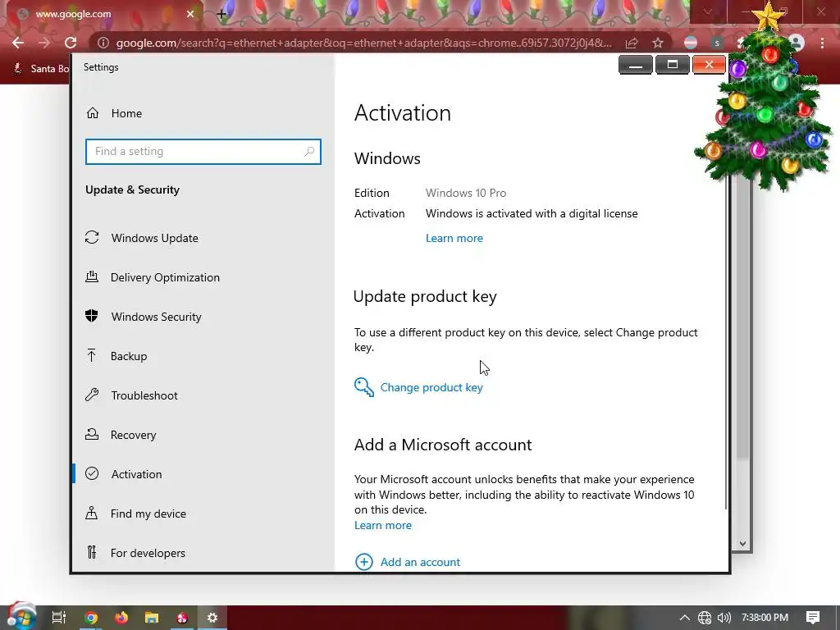Viewport: 840px width, 630px height.
Task: Close the www.google.com tab
Action: point(190,14)
